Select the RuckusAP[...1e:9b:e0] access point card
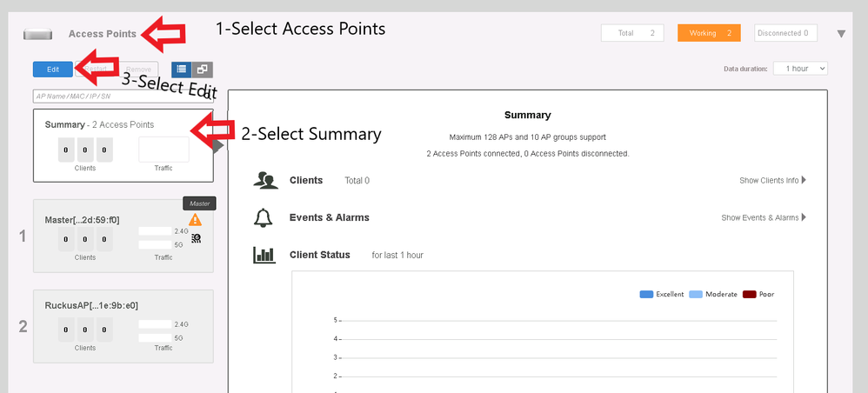Viewport: 868px width, 393px height. pos(123,326)
